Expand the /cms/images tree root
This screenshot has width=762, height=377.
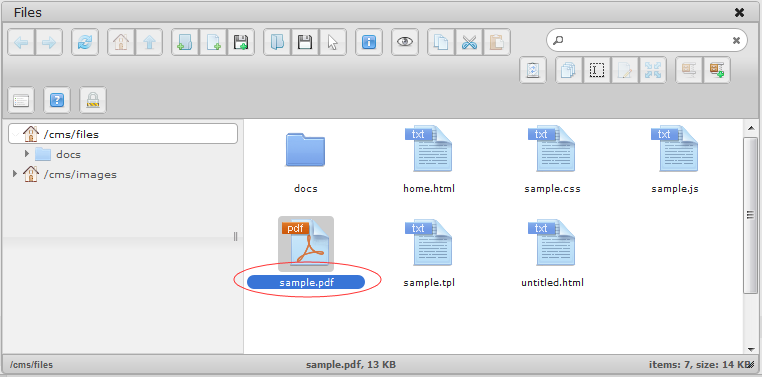15,173
